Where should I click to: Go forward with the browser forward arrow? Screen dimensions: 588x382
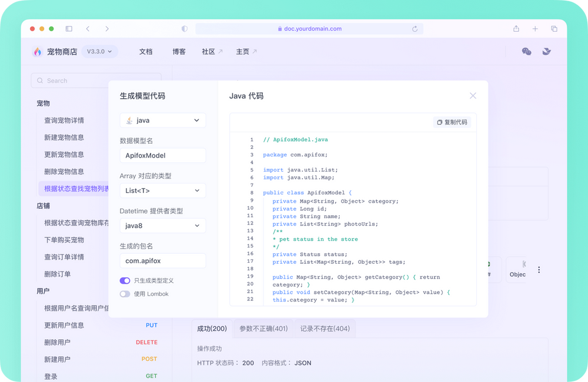pyautogui.click(x=107, y=29)
